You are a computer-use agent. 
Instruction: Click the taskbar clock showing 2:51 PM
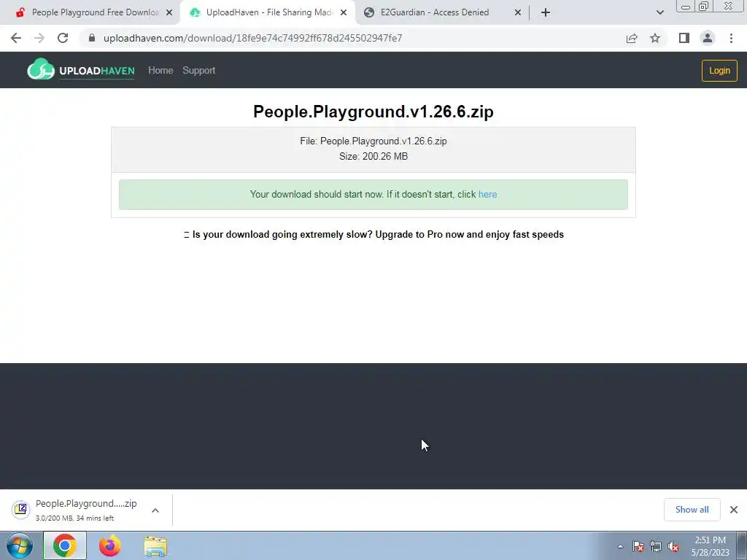click(711, 546)
